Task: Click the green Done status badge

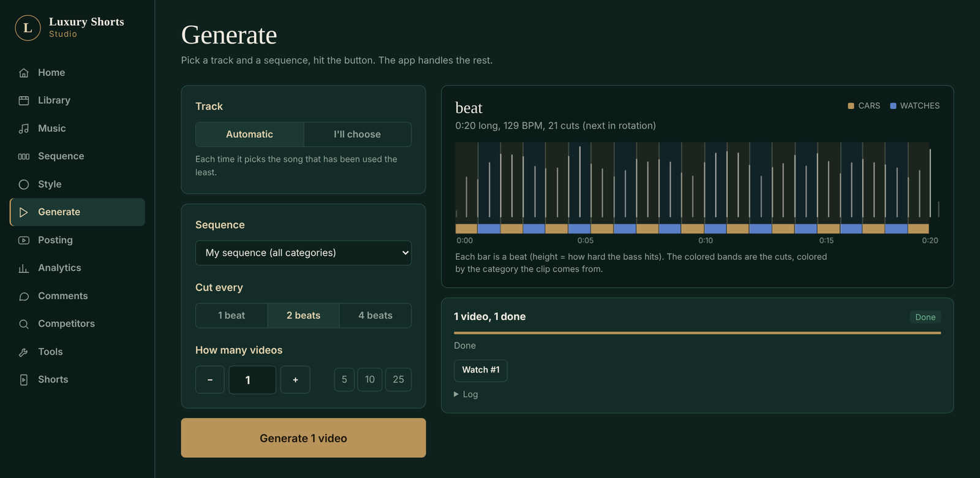Action: [925, 317]
